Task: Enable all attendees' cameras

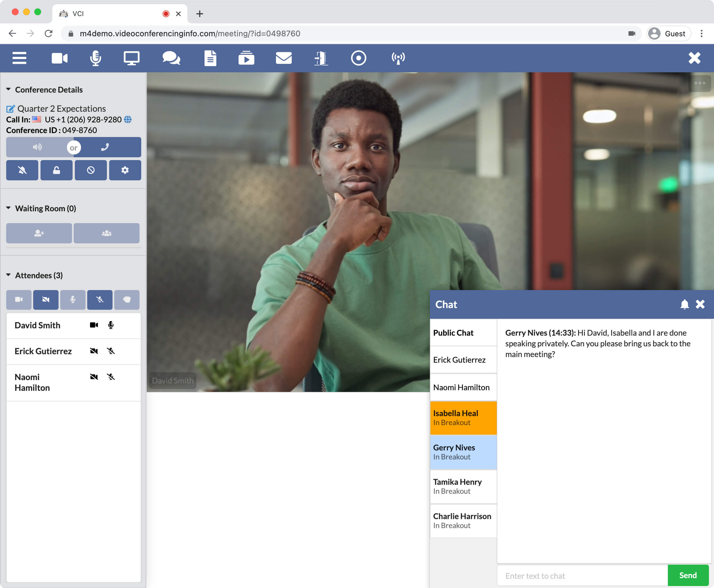Action: [x=19, y=299]
